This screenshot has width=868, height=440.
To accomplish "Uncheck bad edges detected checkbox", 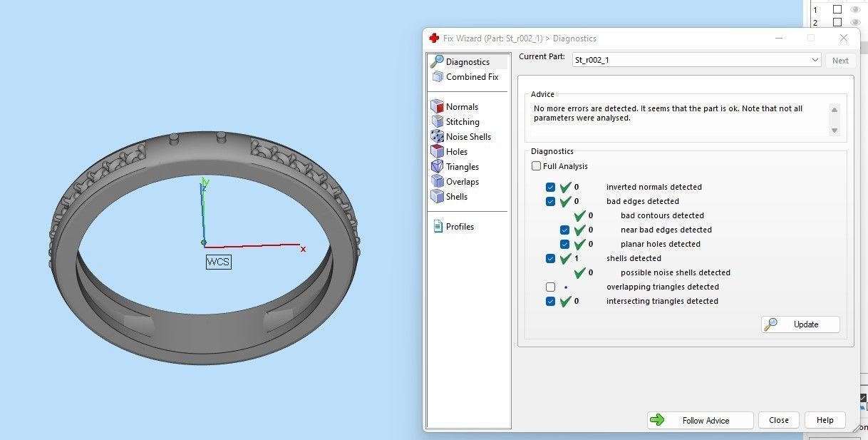I will coord(550,201).
